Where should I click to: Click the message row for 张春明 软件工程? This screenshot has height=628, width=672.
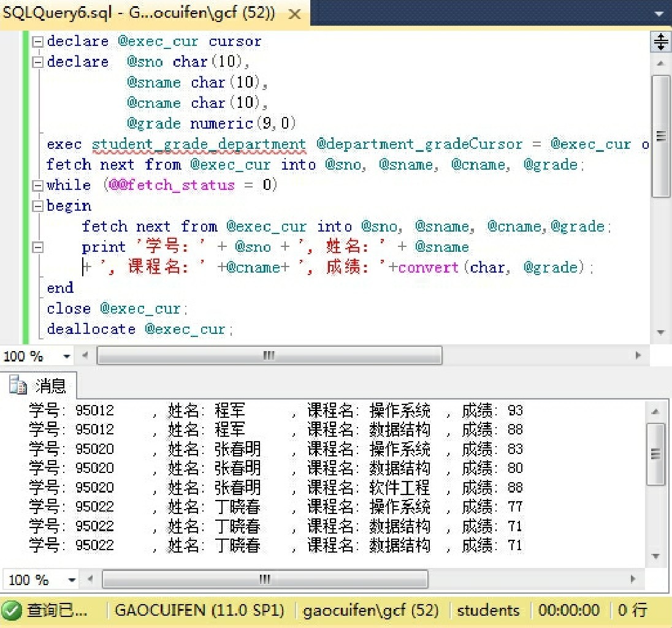click(x=276, y=488)
